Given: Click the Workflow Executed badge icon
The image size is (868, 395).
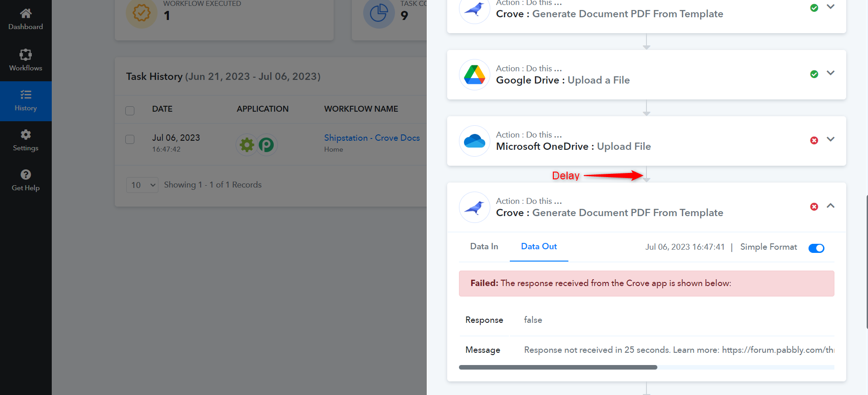Looking at the screenshot, I should (x=141, y=13).
